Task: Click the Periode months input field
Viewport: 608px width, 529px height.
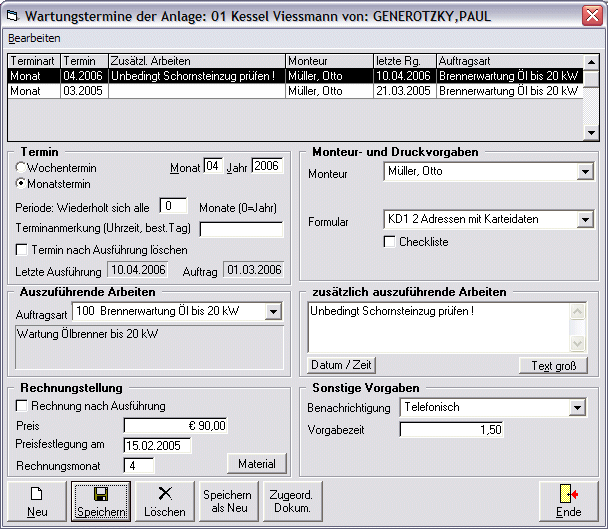Action: point(173,206)
